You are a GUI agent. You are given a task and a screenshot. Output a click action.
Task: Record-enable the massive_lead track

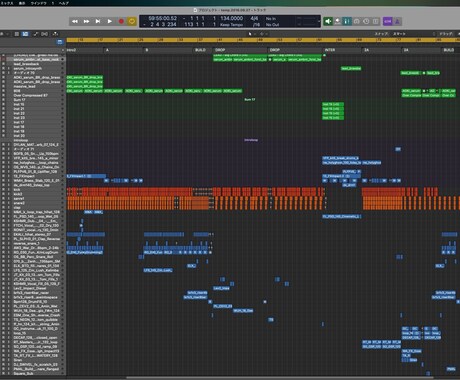point(4,86)
